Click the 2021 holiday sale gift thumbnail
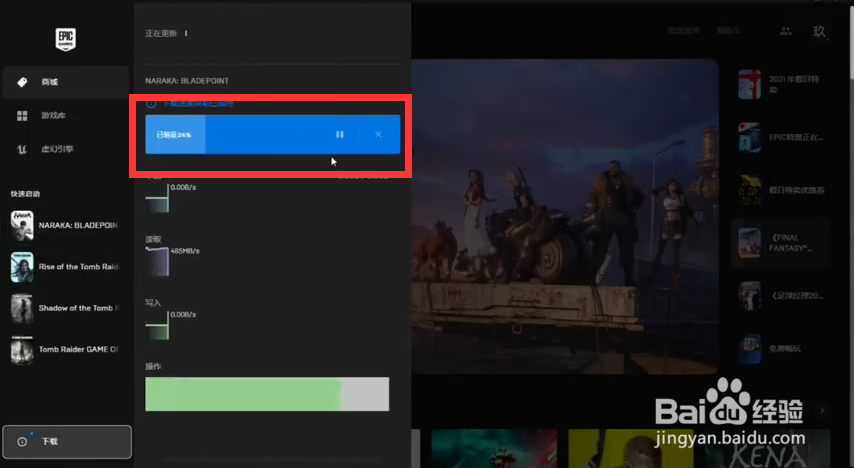 pos(749,84)
